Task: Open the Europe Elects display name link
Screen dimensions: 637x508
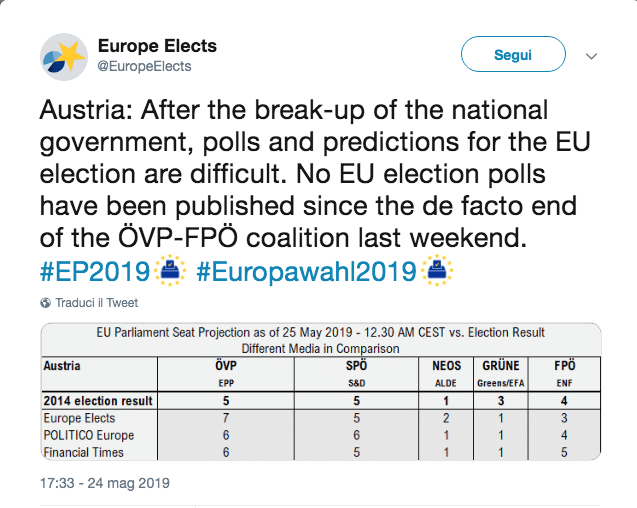Action: pyautogui.click(x=157, y=46)
